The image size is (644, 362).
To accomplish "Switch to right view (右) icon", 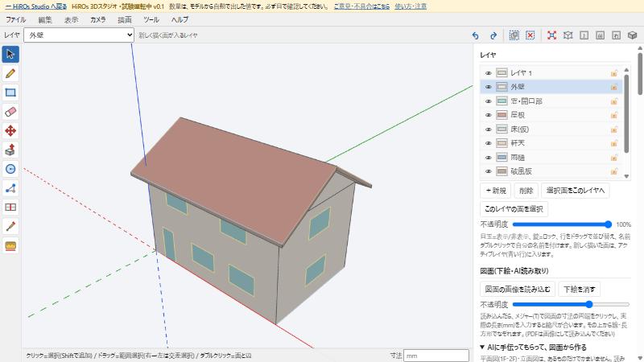I will 616,35.
